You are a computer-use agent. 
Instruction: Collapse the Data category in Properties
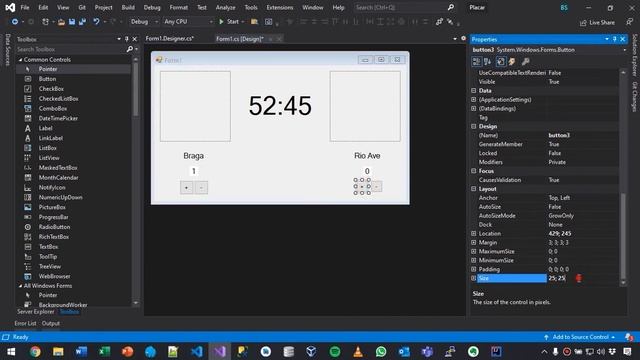pyautogui.click(x=473, y=91)
